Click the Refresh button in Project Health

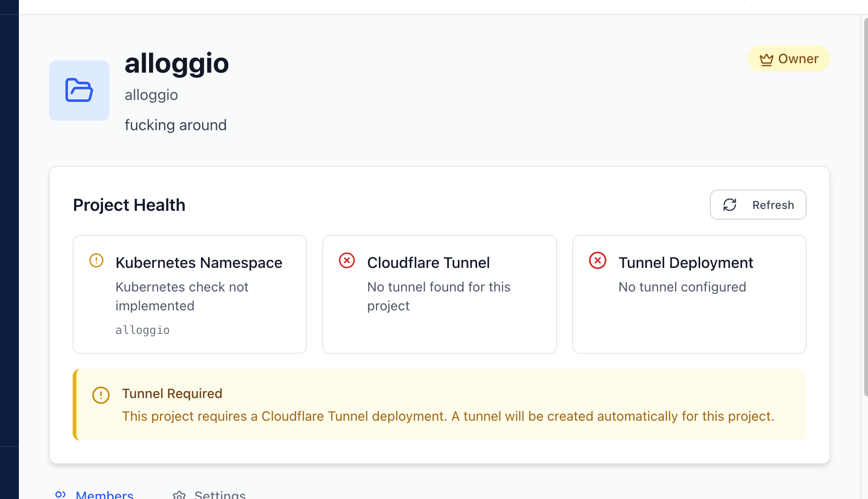(x=758, y=205)
